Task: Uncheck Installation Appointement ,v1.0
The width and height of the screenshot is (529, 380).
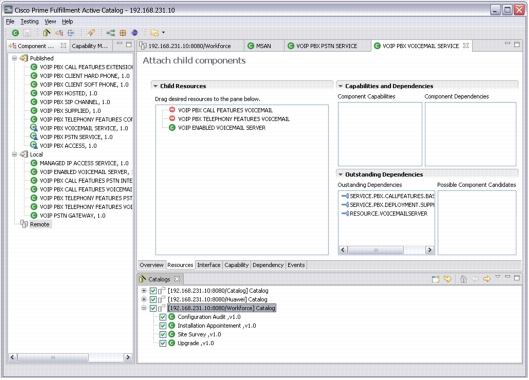Action: (x=163, y=326)
